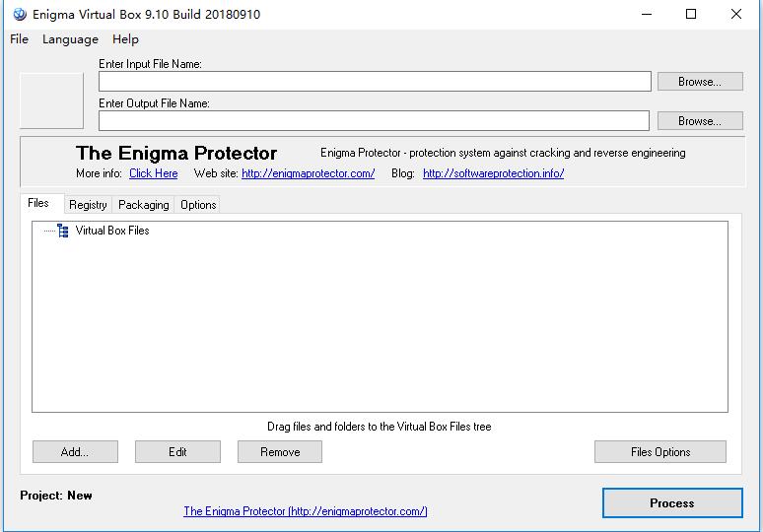Open the enigmaprotector.com web site link
Viewport: 763px width, 532px height.
click(x=308, y=173)
